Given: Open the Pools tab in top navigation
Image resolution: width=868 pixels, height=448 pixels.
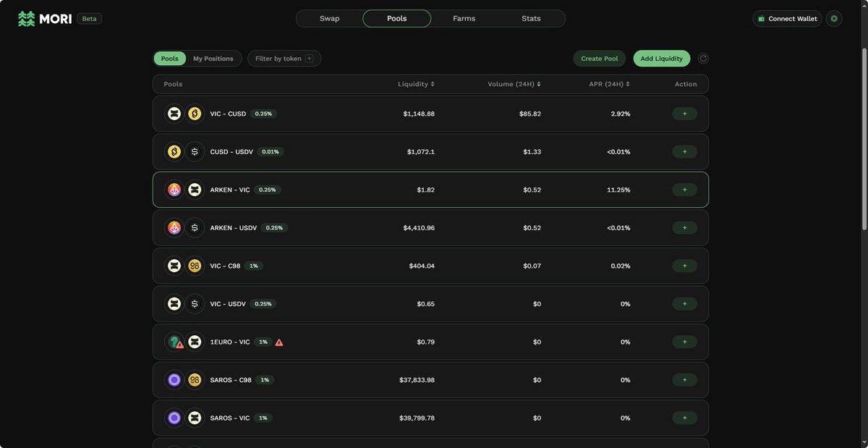Looking at the screenshot, I should [397, 19].
